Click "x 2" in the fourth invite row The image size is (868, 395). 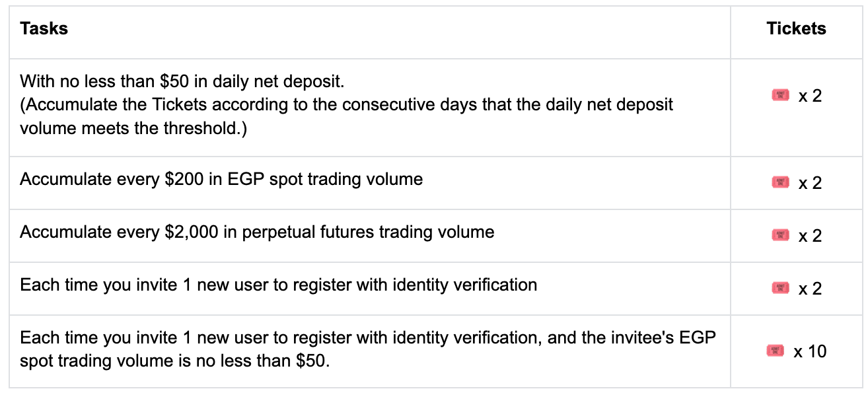click(810, 289)
